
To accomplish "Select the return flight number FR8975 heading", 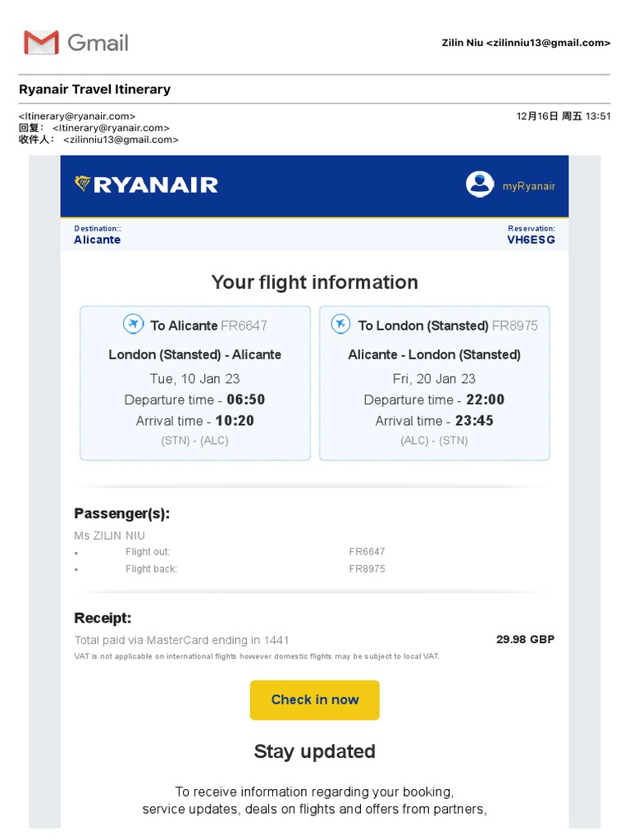I will [515, 326].
